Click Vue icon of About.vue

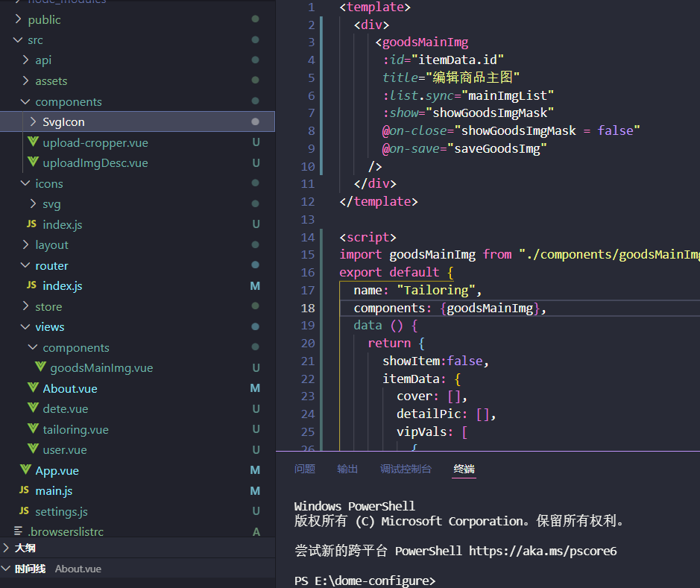pyautogui.click(x=33, y=388)
